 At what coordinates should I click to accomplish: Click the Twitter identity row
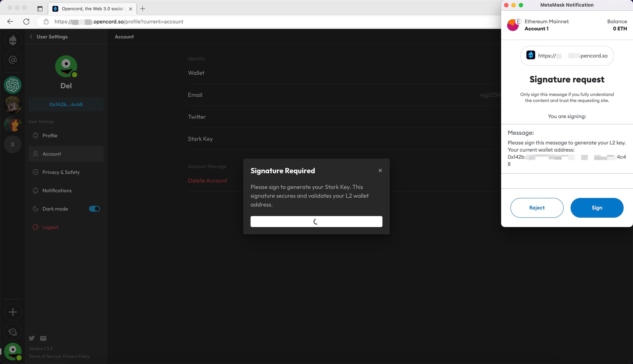pyautogui.click(x=344, y=117)
